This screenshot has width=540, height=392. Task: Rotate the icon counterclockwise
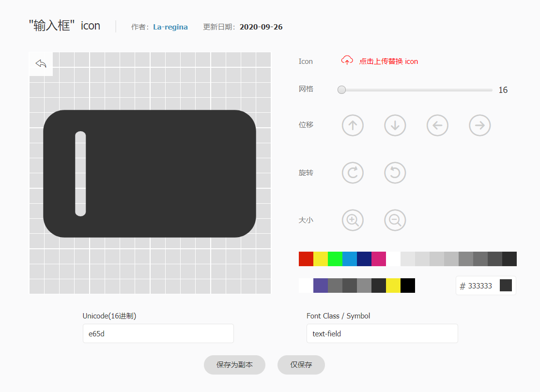[395, 173]
